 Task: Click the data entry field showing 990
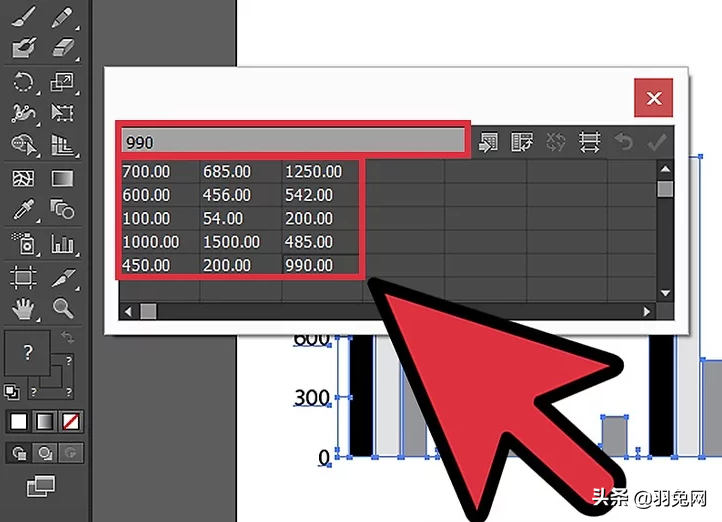tap(293, 140)
